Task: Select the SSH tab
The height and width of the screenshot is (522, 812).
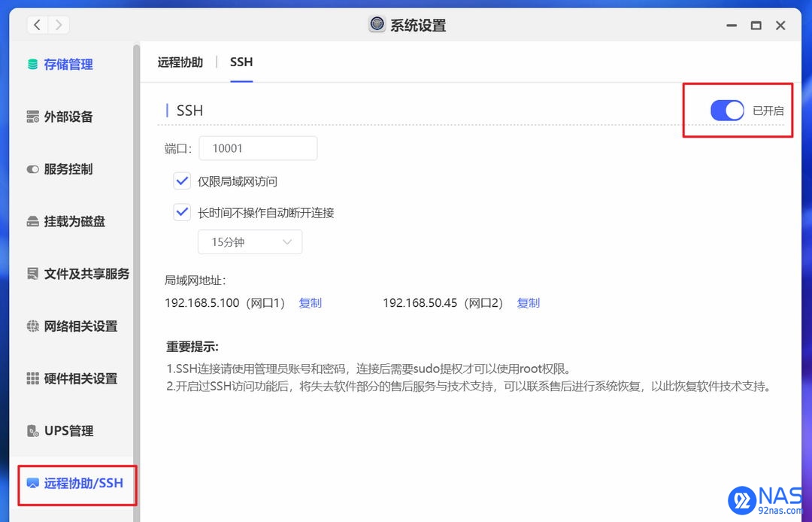Action: (241, 62)
